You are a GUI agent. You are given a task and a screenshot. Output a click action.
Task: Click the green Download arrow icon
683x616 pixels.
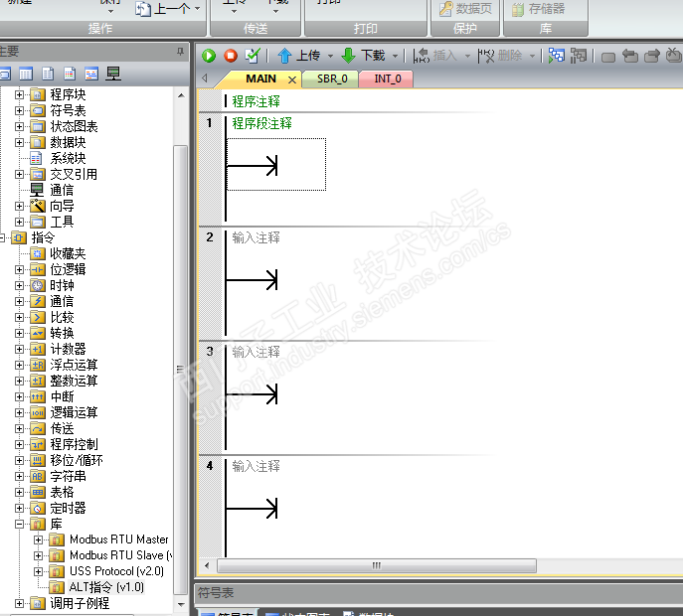[x=349, y=56]
